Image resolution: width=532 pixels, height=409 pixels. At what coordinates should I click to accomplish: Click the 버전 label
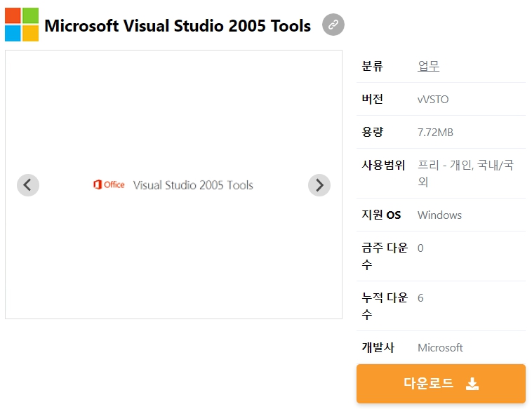click(373, 99)
